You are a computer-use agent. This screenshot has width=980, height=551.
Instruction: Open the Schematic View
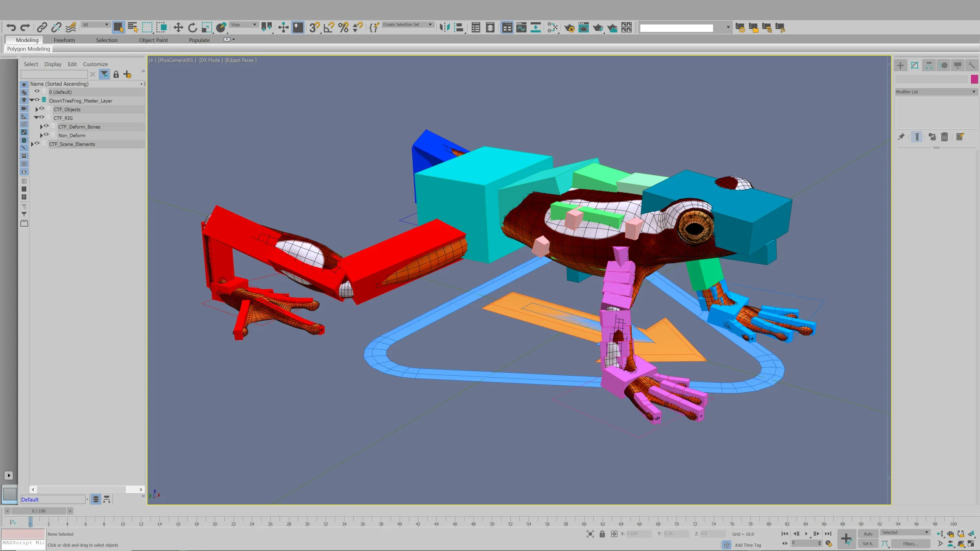pyautogui.click(x=536, y=27)
